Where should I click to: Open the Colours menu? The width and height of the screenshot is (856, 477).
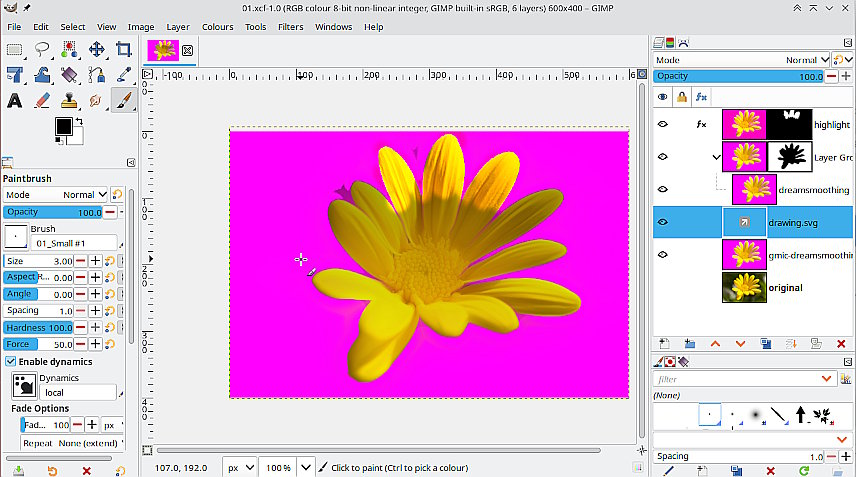coord(217,27)
